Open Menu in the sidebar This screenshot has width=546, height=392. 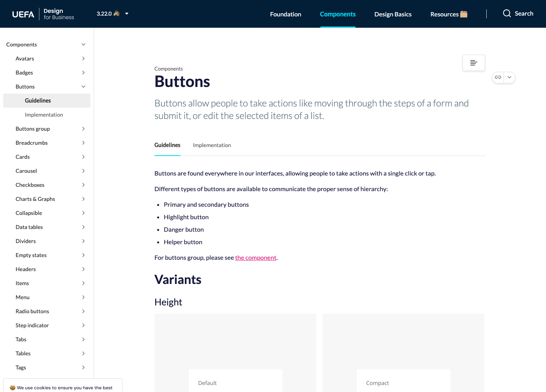pos(47,297)
